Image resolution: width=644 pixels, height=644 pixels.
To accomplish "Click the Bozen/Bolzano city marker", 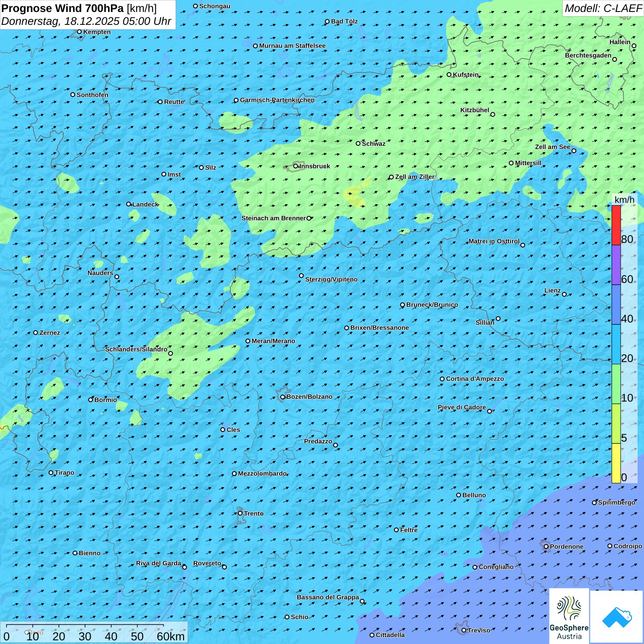I will pyautogui.click(x=283, y=397).
